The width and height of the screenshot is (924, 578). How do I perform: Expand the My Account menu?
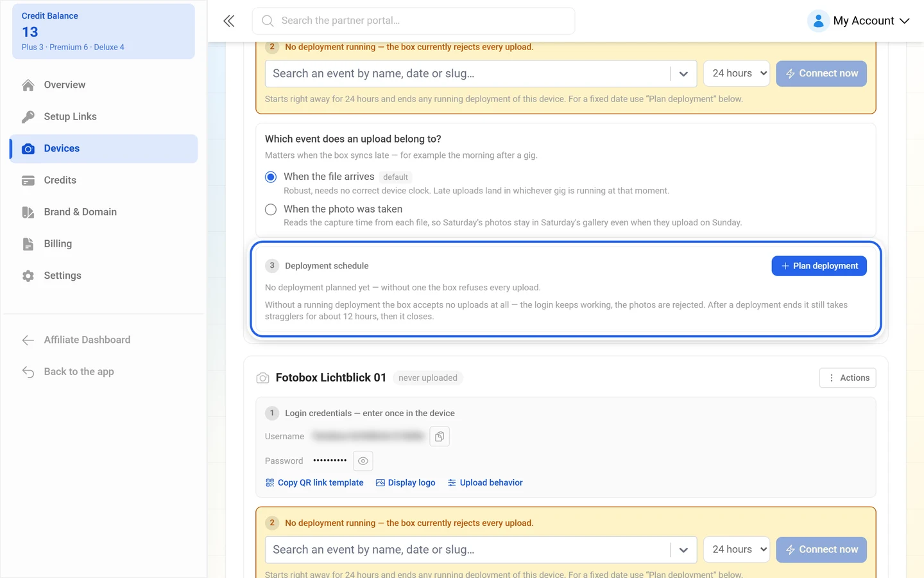coord(859,21)
